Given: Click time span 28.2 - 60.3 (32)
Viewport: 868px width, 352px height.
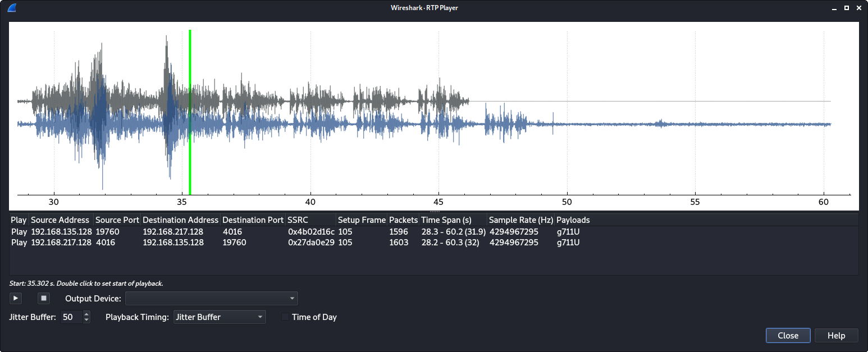Looking at the screenshot, I should 450,243.
